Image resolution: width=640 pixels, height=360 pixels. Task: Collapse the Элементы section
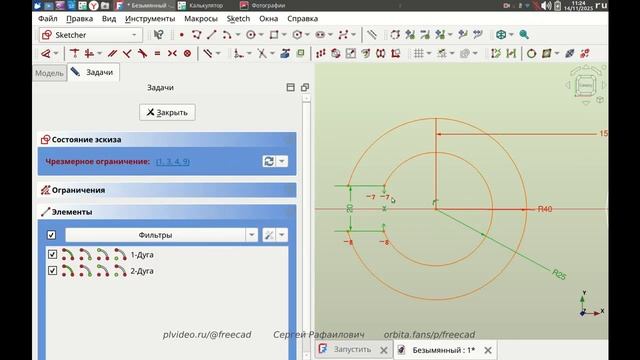pyautogui.click(x=167, y=212)
